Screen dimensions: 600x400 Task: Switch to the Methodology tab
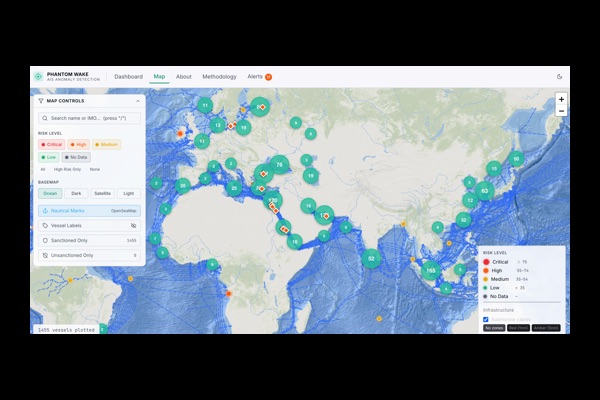[219, 76]
